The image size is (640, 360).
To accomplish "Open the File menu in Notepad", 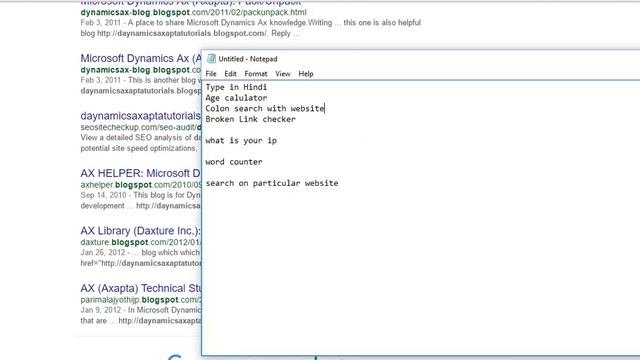I will 211,74.
